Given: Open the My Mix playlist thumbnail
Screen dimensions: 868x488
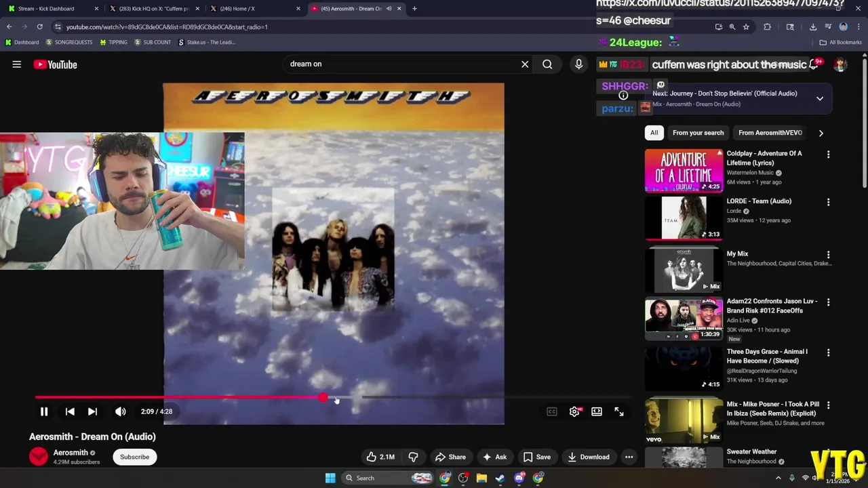Looking at the screenshot, I should 684,270.
